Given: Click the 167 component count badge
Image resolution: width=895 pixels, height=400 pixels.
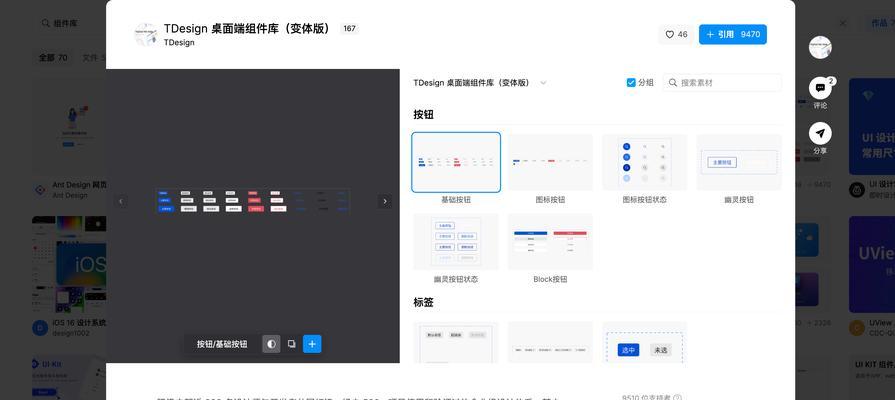Looking at the screenshot, I should [x=349, y=29].
